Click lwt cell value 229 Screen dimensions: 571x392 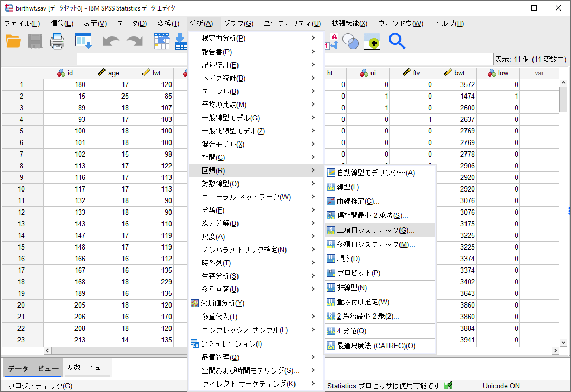[x=152, y=282]
